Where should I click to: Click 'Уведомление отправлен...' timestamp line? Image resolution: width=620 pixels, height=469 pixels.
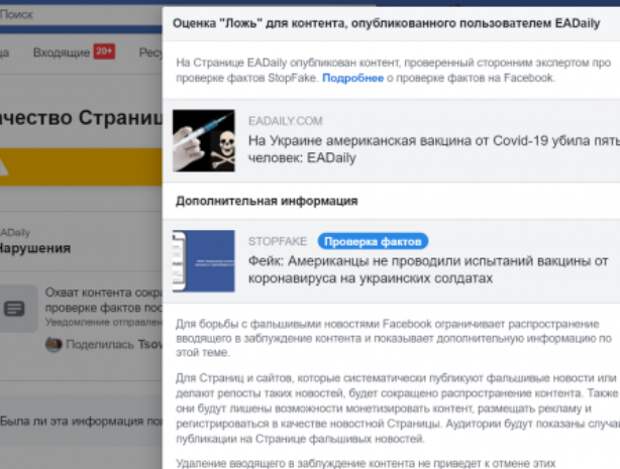(x=103, y=323)
